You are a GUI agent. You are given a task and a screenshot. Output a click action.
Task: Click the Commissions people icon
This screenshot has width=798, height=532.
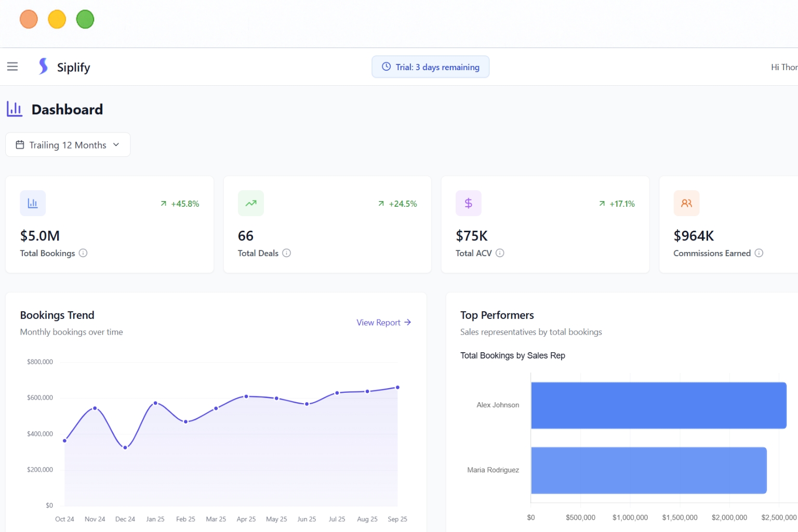(x=686, y=203)
